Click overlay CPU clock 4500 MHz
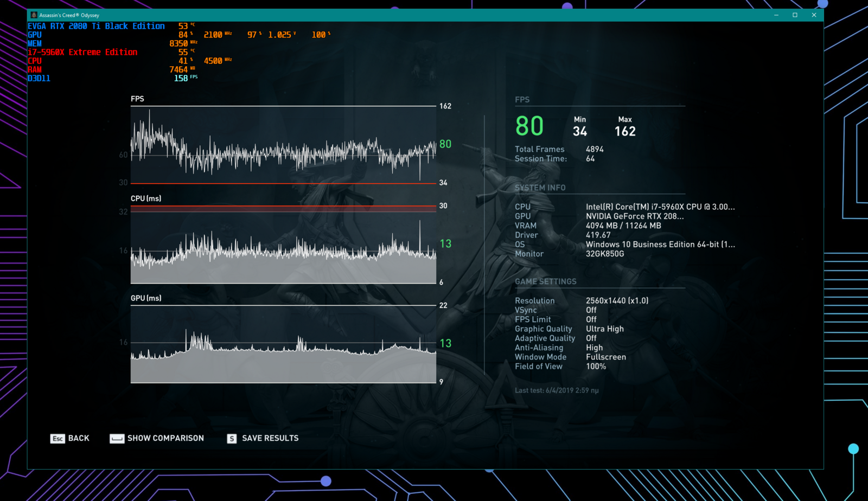 [x=218, y=61]
